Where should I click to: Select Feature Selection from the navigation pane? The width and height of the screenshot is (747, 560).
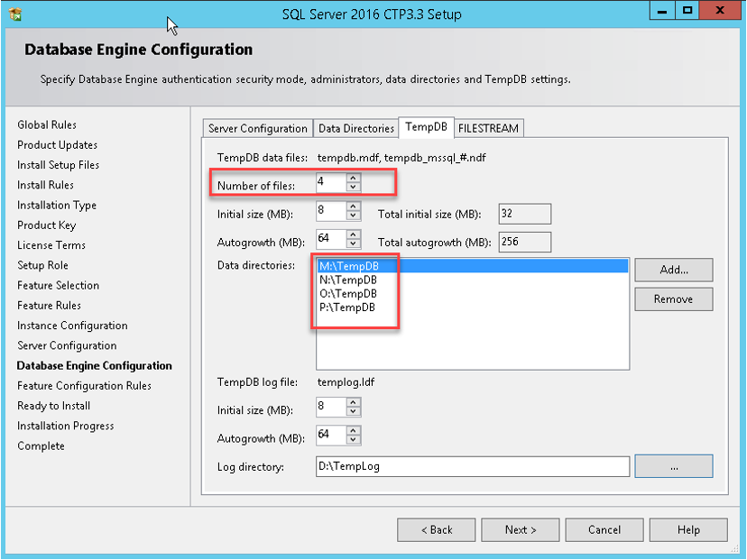[60, 285]
